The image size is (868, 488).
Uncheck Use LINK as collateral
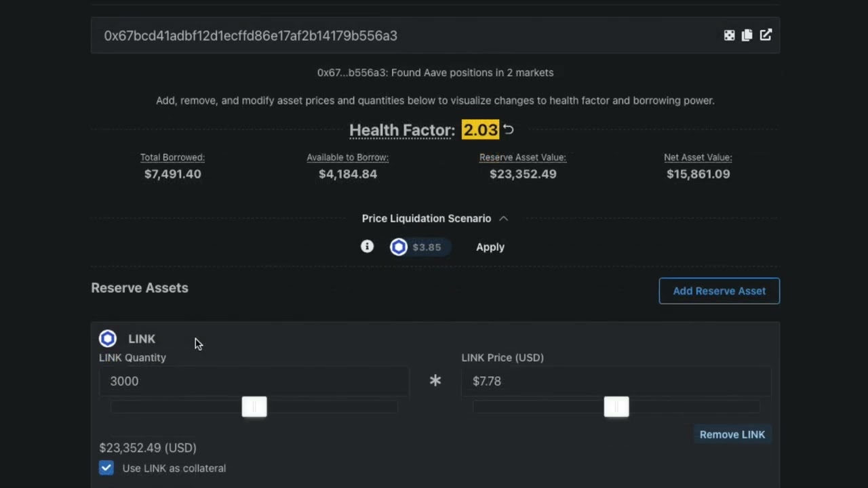tap(106, 468)
